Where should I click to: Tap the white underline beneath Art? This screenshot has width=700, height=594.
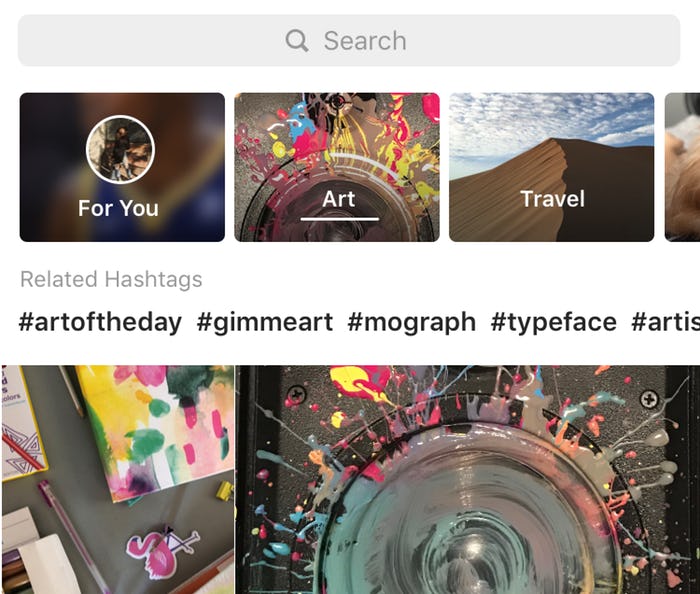pos(340,218)
